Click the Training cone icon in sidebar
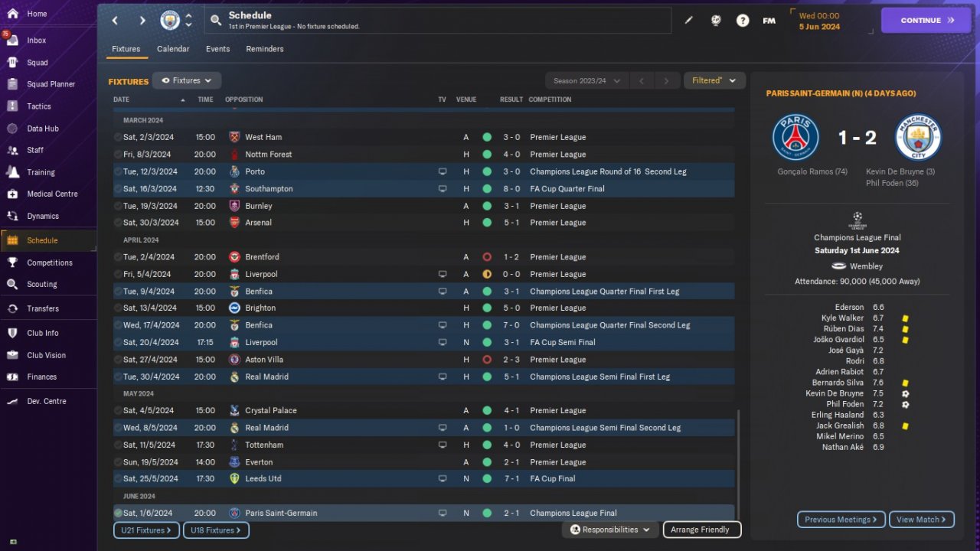This screenshot has height=551, width=980. click(x=12, y=172)
